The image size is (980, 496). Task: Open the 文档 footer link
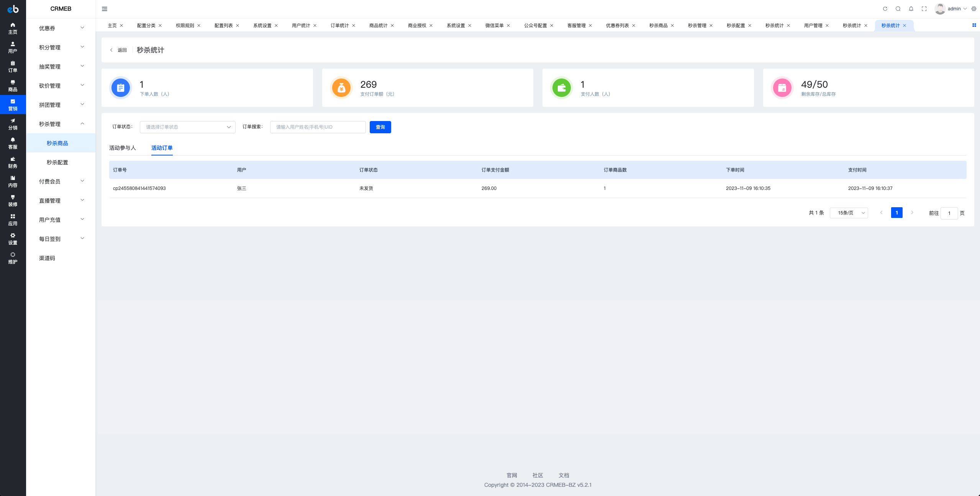click(564, 475)
